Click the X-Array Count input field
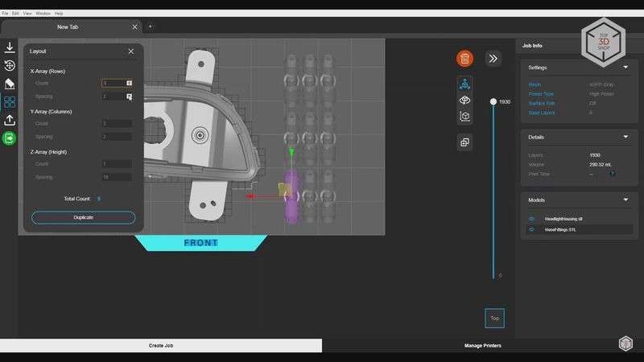Viewport: 644px width, 362px height. 114,83
